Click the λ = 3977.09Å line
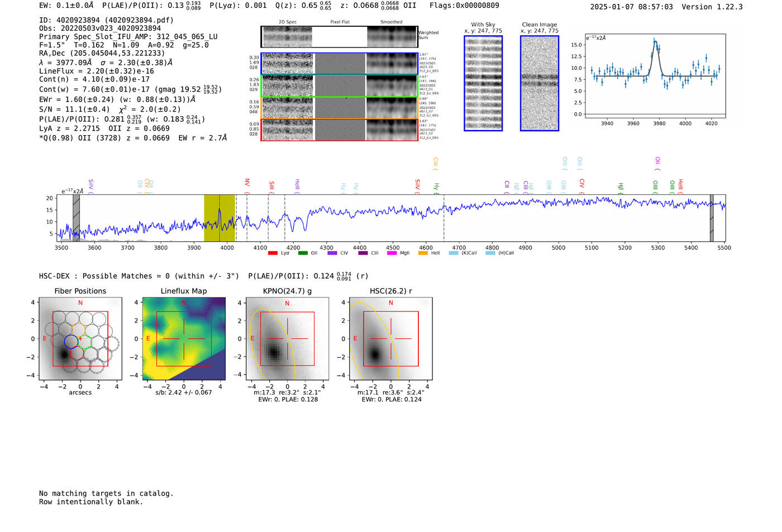 (x=106, y=63)
